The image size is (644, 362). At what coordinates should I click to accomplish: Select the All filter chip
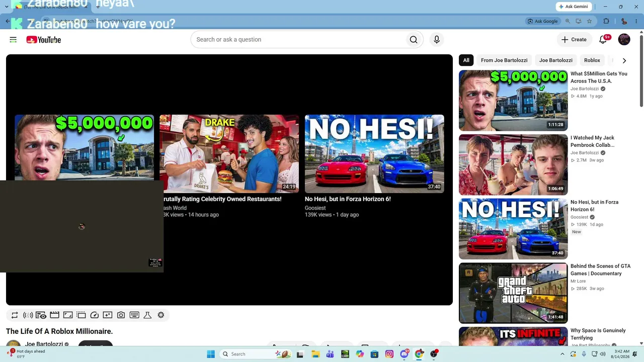tap(466, 60)
